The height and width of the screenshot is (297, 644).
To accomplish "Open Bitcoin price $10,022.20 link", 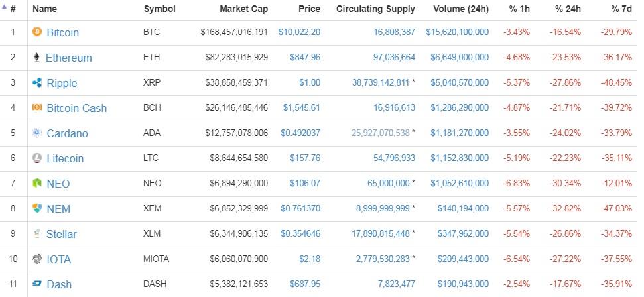I will 299,32.
